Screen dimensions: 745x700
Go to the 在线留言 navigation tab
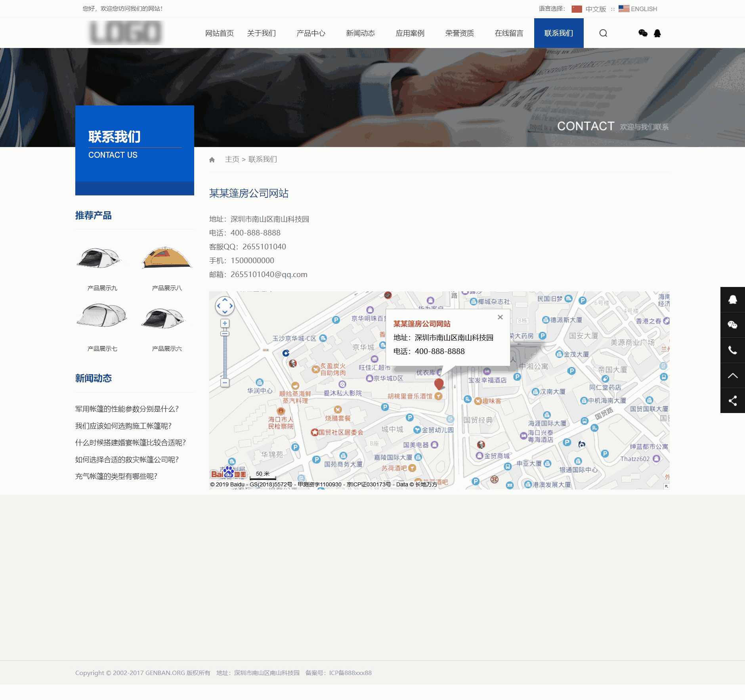pyautogui.click(x=509, y=33)
